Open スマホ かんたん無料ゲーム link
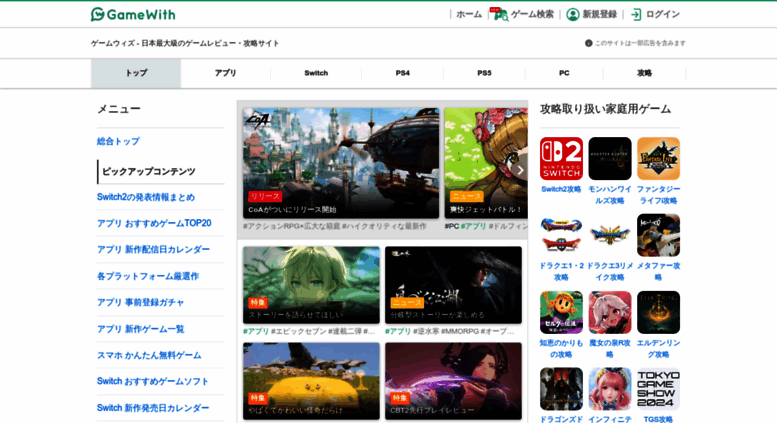 (149, 356)
